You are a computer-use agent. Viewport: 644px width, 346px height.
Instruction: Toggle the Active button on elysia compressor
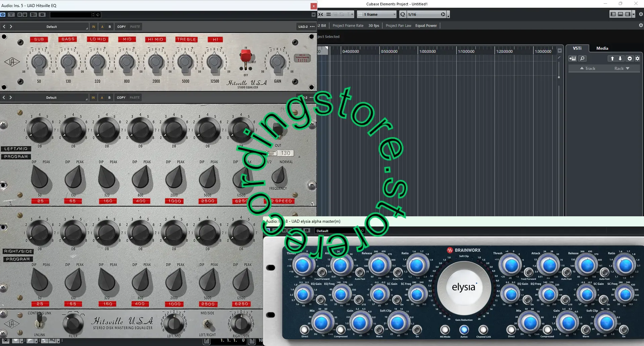(464, 330)
